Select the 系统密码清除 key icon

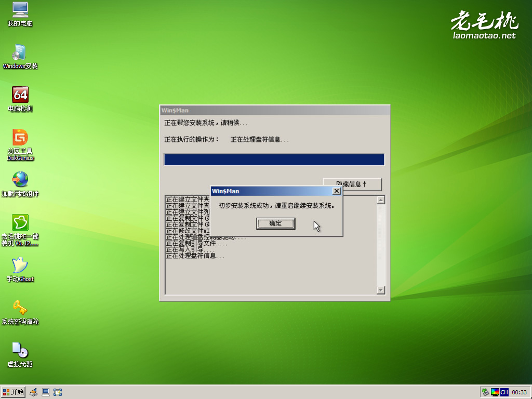pos(20,312)
